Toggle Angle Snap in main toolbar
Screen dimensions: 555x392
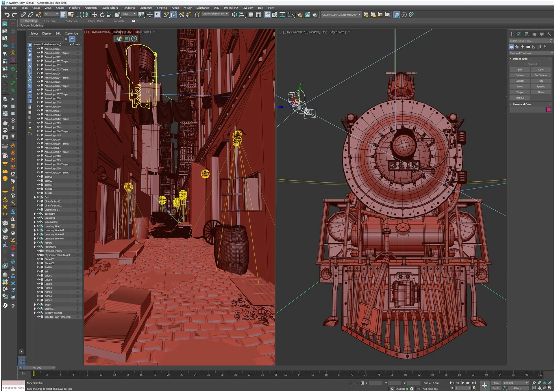click(x=174, y=15)
